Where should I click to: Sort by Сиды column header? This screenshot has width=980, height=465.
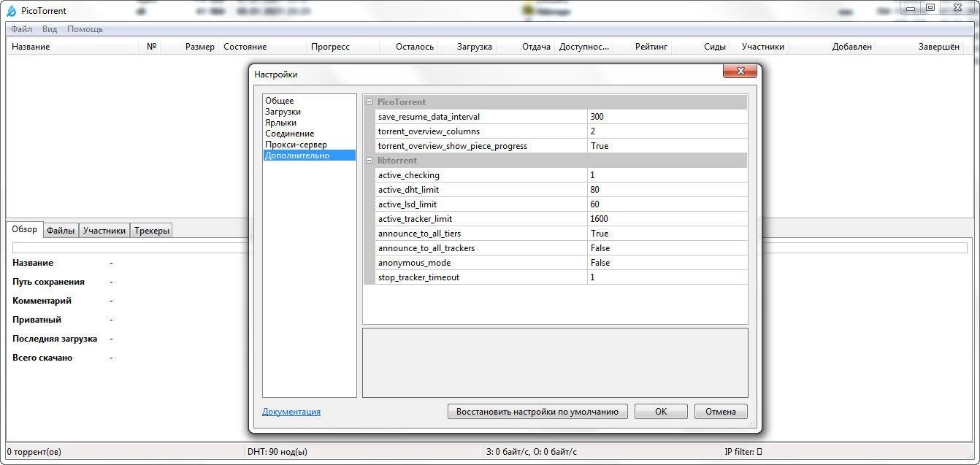click(700, 47)
